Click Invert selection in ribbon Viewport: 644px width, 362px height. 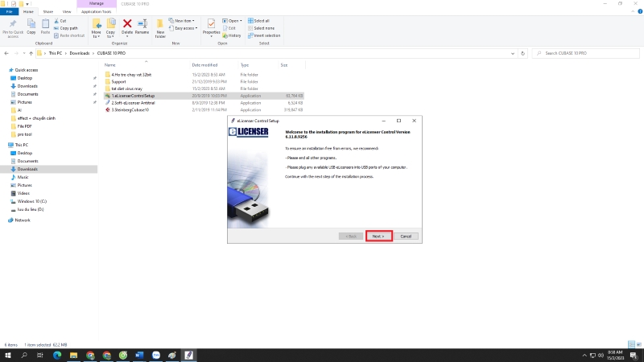[x=264, y=35]
